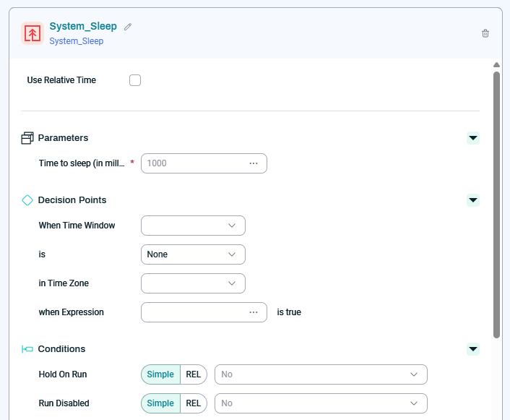
Task: Switch Run Disabled to REL mode
Action: click(x=194, y=403)
